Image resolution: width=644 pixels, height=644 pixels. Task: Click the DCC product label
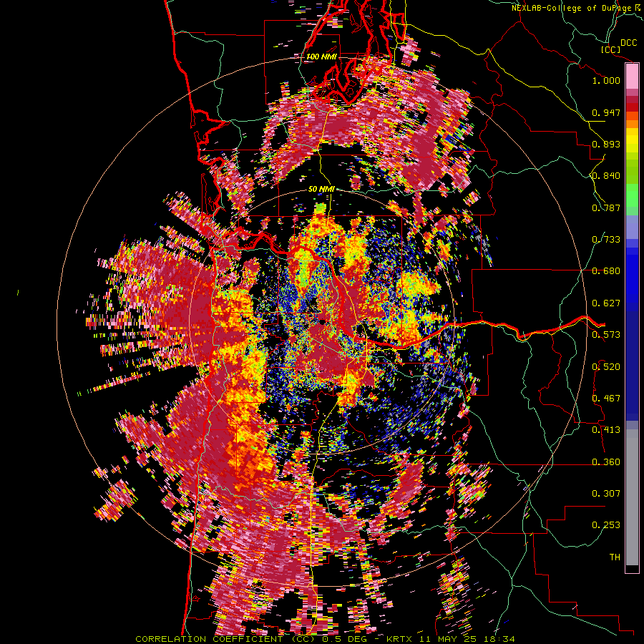(x=628, y=43)
